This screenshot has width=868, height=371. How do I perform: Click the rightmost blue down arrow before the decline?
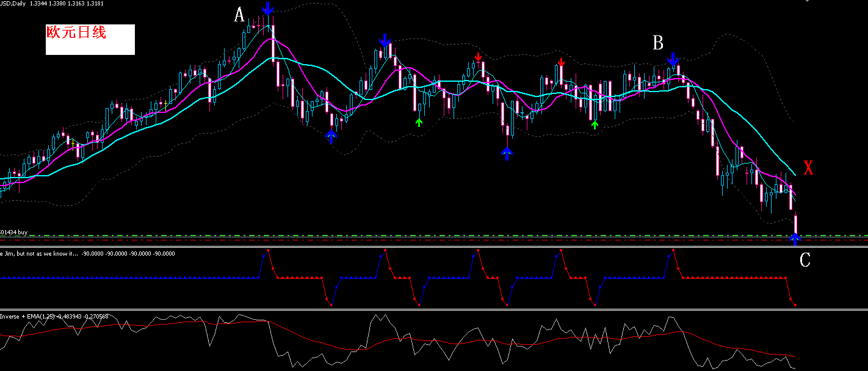[x=673, y=59]
